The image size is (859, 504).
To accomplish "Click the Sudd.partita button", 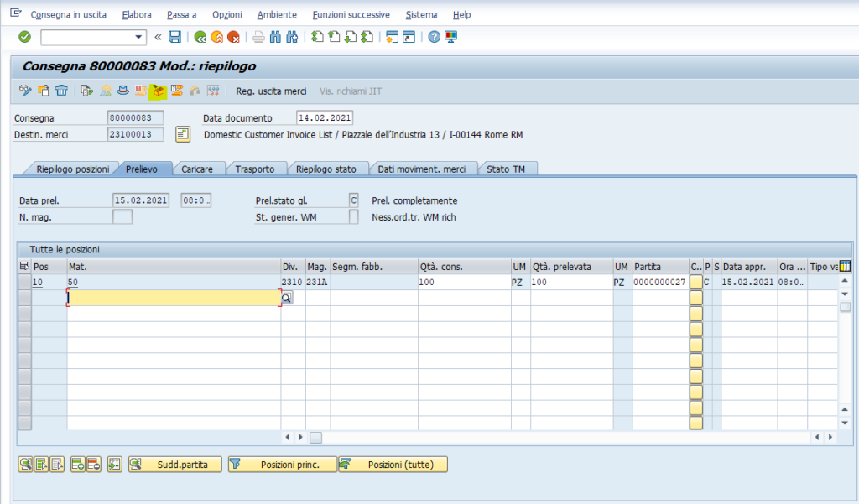I will [x=174, y=465].
